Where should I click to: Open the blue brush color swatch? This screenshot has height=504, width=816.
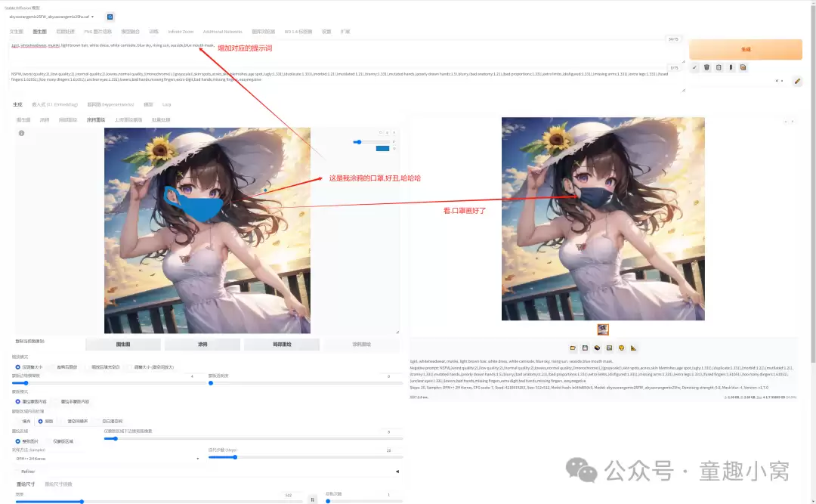[382, 148]
